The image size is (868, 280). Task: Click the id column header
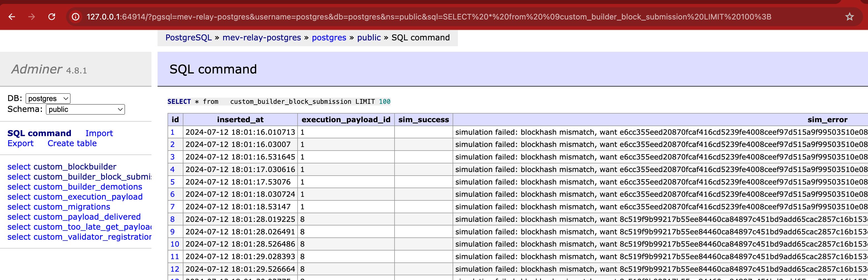point(175,119)
